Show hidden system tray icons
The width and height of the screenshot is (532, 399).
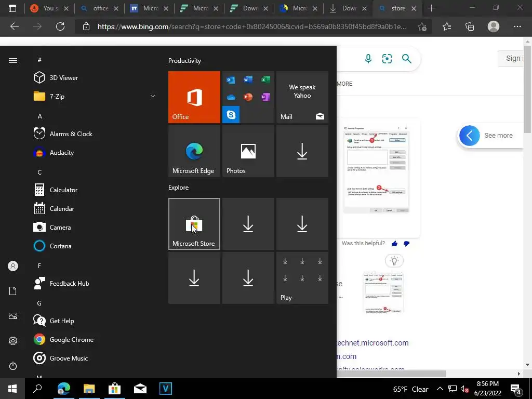440,389
